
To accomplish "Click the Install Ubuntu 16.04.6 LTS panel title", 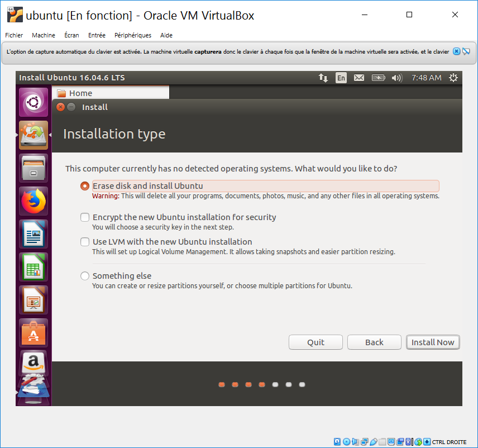I will [72, 78].
